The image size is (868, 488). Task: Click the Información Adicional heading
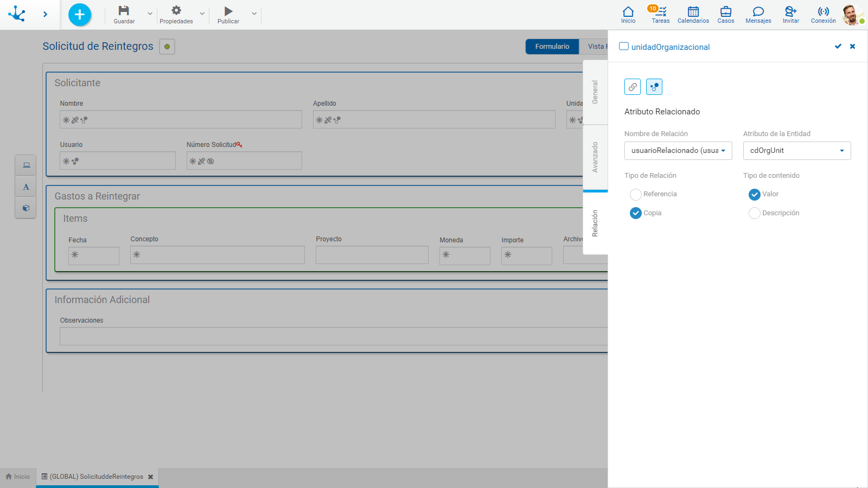102,300
